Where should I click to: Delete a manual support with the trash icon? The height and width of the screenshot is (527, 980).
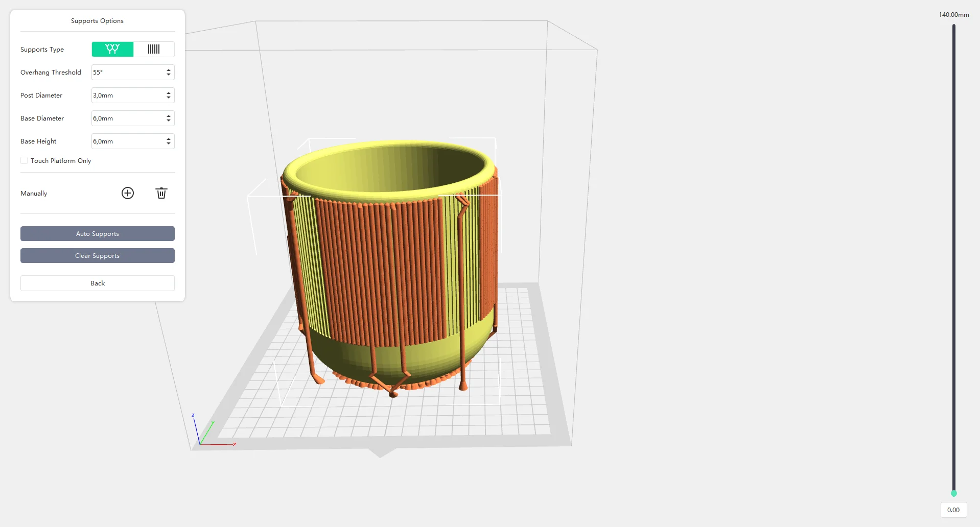161,193
